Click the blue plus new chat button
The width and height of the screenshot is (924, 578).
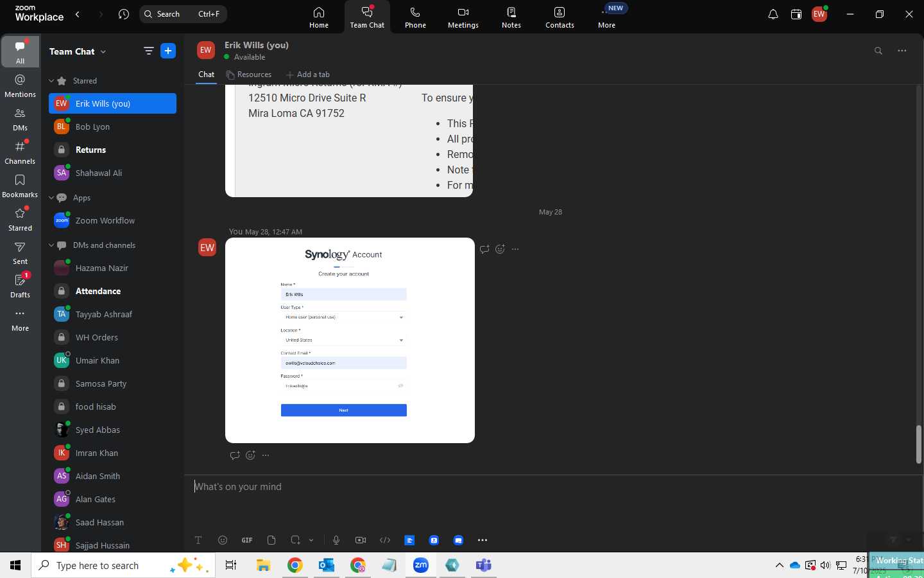pos(168,51)
